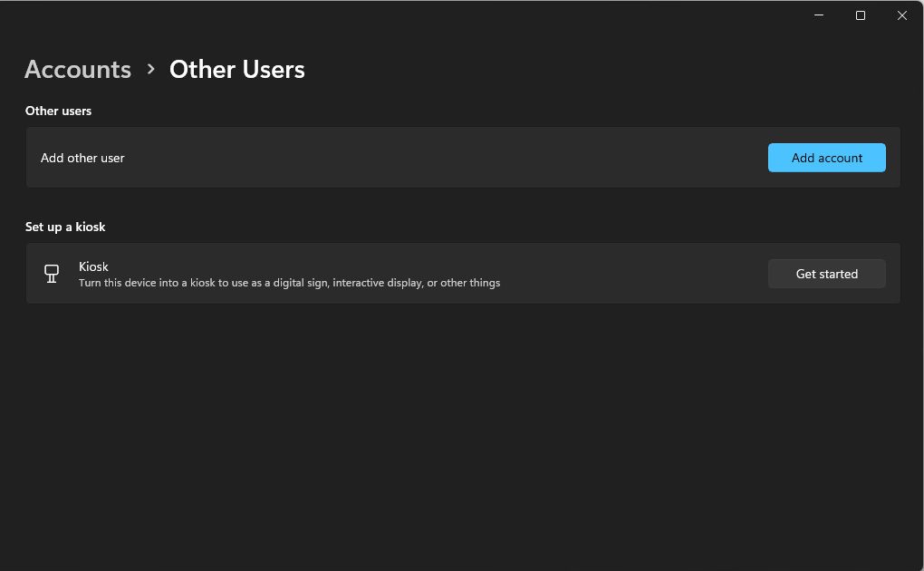The image size is (924, 571).
Task: Click the 'Set up a kiosk' heading
Action: (65, 227)
